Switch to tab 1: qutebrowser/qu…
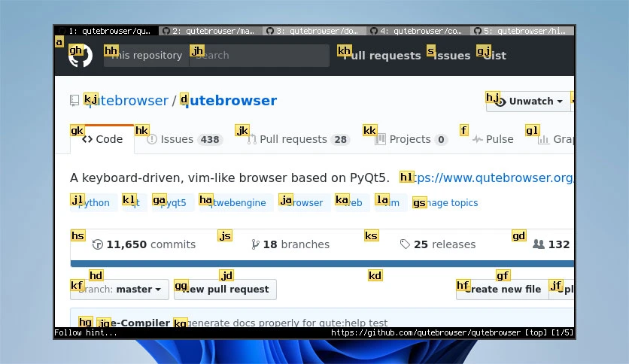This screenshot has height=364, width=629. 107,31
